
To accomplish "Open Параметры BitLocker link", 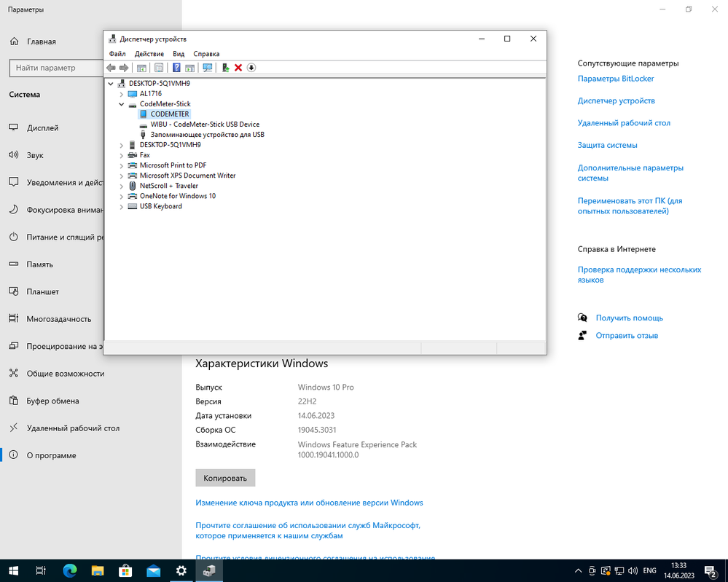I will coord(616,79).
